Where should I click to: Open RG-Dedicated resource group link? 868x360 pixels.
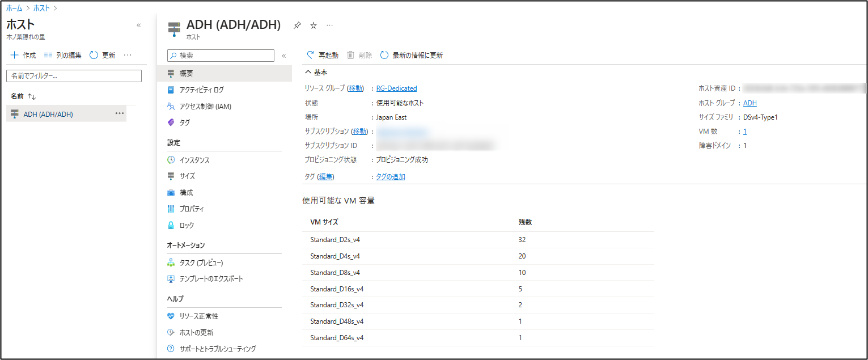[x=396, y=88]
